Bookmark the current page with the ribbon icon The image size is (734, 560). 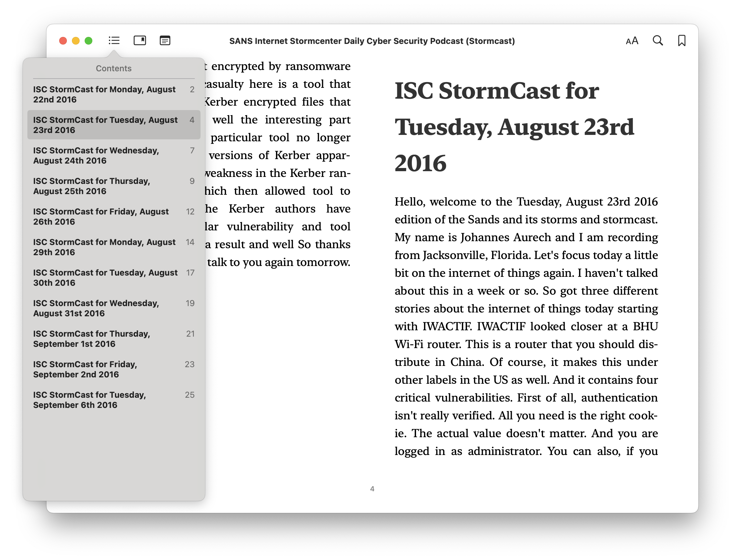tap(682, 40)
